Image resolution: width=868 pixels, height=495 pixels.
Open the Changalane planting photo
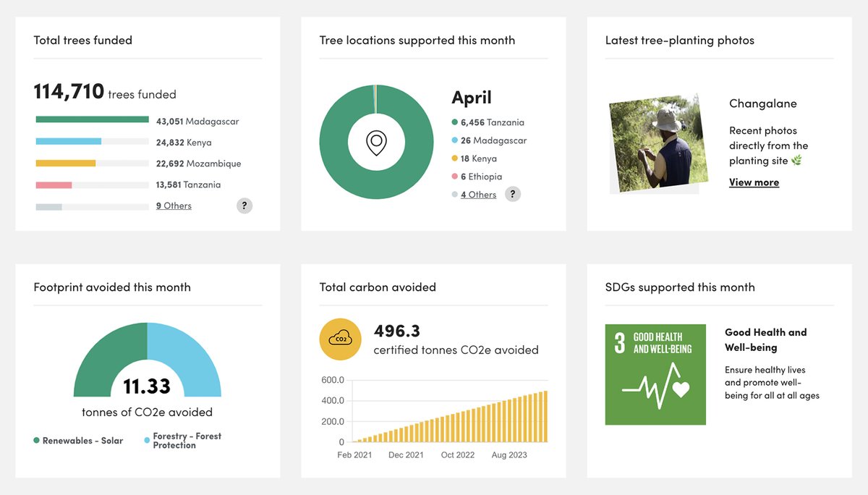tap(658, 143)
